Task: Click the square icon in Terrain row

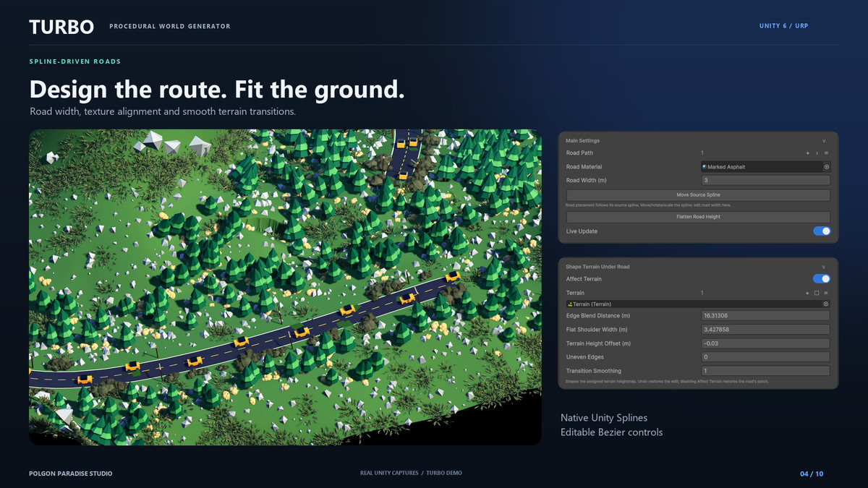Action: [x=817, y=293]
